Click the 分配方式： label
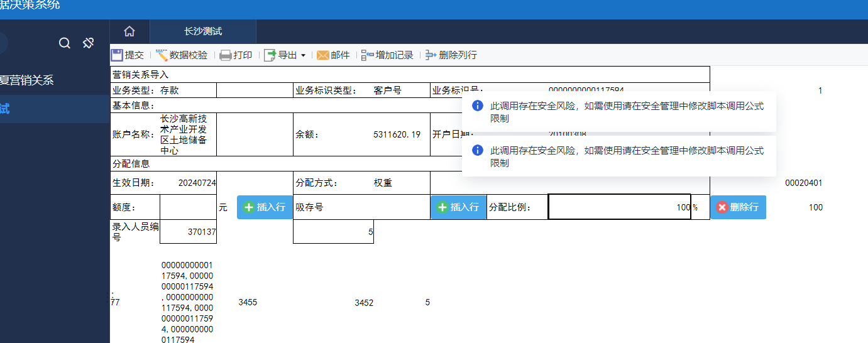Image resolution: width=868 pixels, height=343 pixels. (317, 183)
